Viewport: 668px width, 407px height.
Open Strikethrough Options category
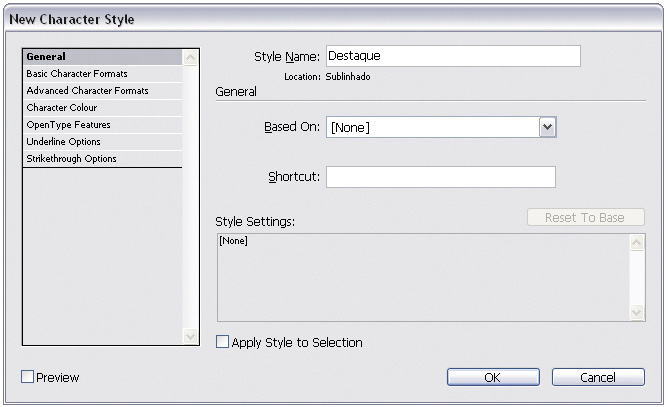(102, 159)
